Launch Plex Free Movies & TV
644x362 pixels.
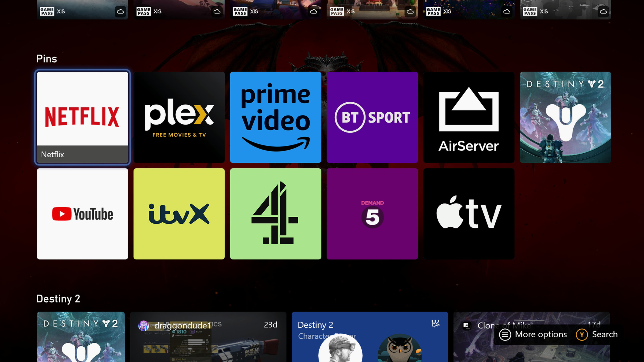(179, 117)
